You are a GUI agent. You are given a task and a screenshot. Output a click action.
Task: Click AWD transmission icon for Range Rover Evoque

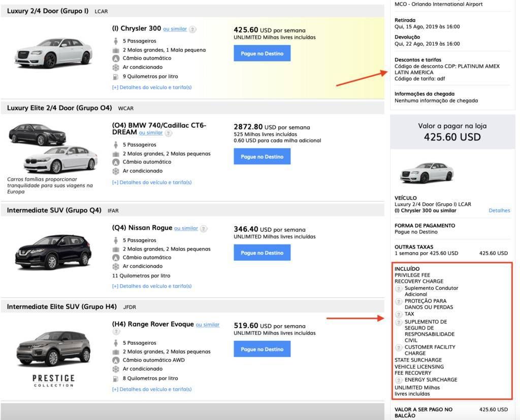[116, 360]
